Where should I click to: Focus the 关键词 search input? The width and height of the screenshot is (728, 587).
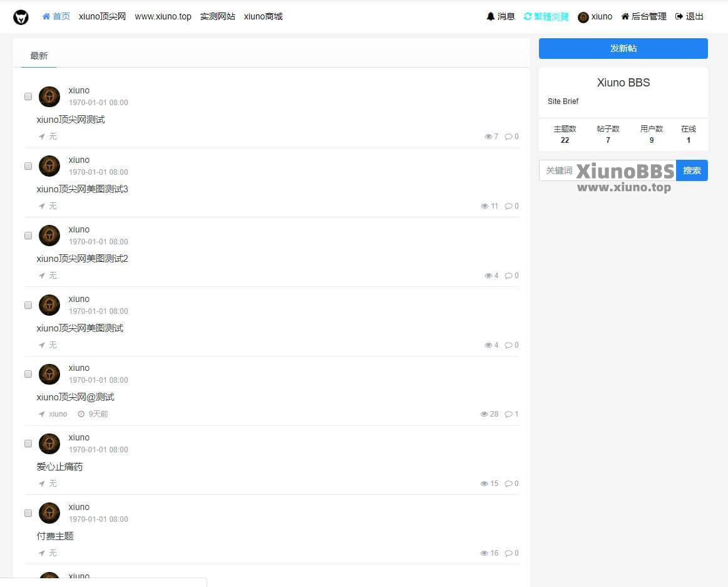(607, 170)
